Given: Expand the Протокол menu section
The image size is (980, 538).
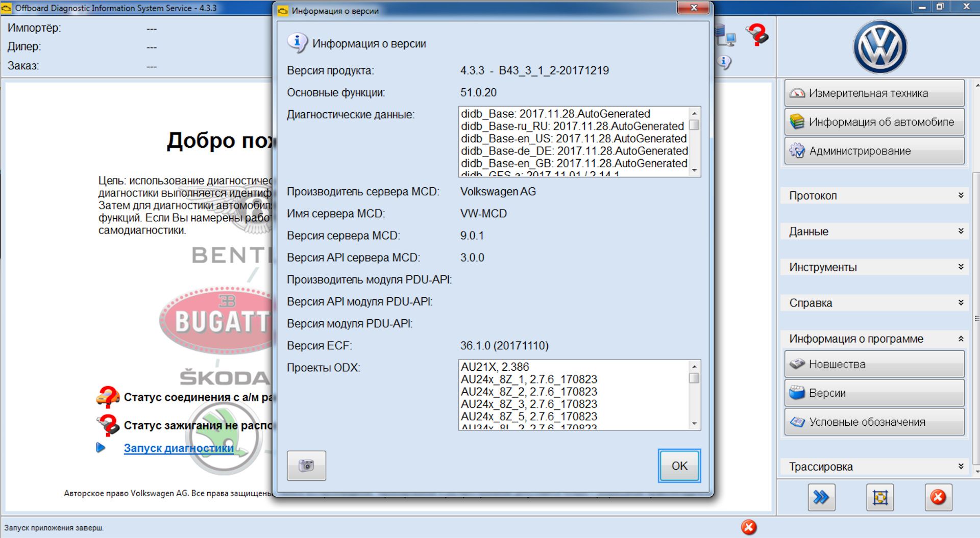Looking at the screenshot, I should [874, 195].
